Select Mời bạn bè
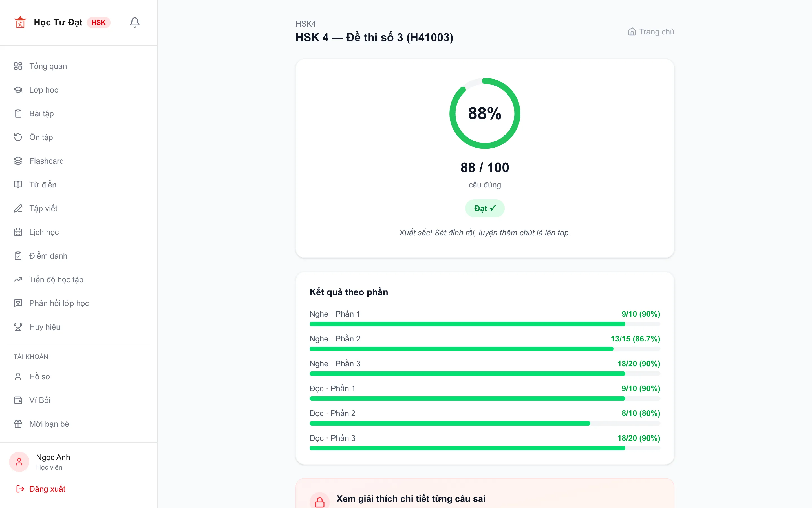 tap(78, 424)
